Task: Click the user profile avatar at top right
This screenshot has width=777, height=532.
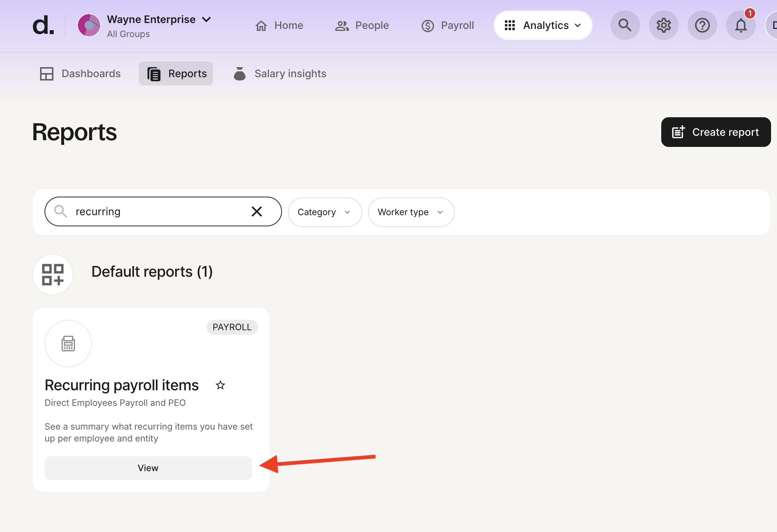Action: 771,25
